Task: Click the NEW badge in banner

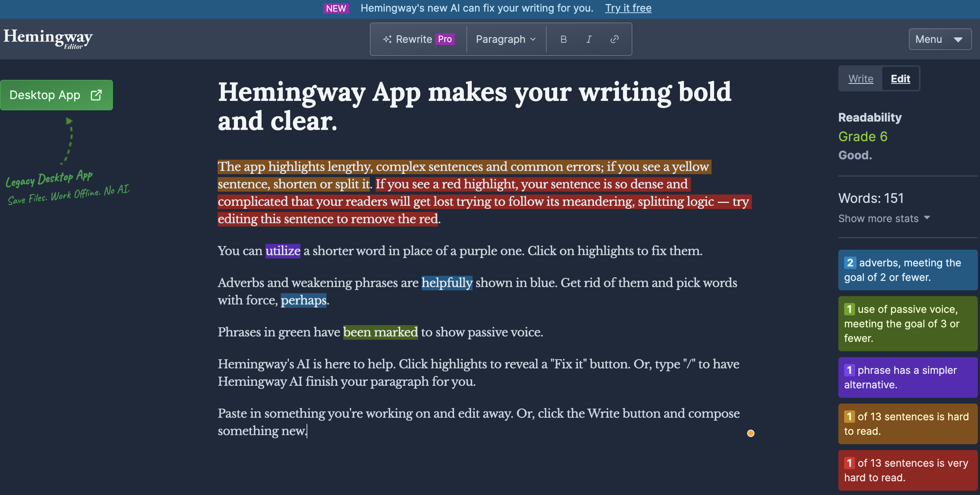Action: [x=336, y=8]
